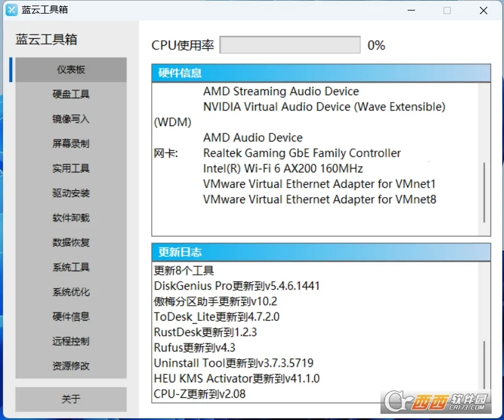This screenshot has height=420, width=504.
Task: Select the 软件卸载 menu item
Action: tap(71, 218)
